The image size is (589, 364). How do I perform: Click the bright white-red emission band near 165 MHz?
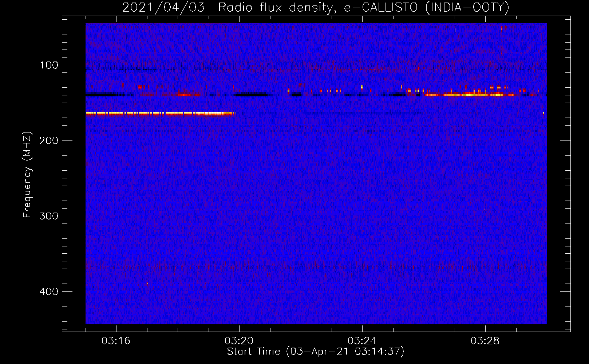(161, 114)
